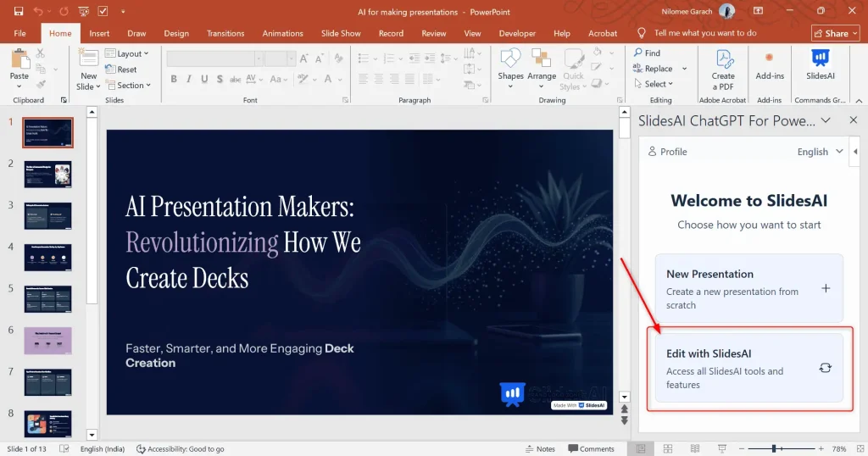The width and height of the screenshot is (868, 456).
Task: Click the New Slide icon
Action: tap(88, 58)
